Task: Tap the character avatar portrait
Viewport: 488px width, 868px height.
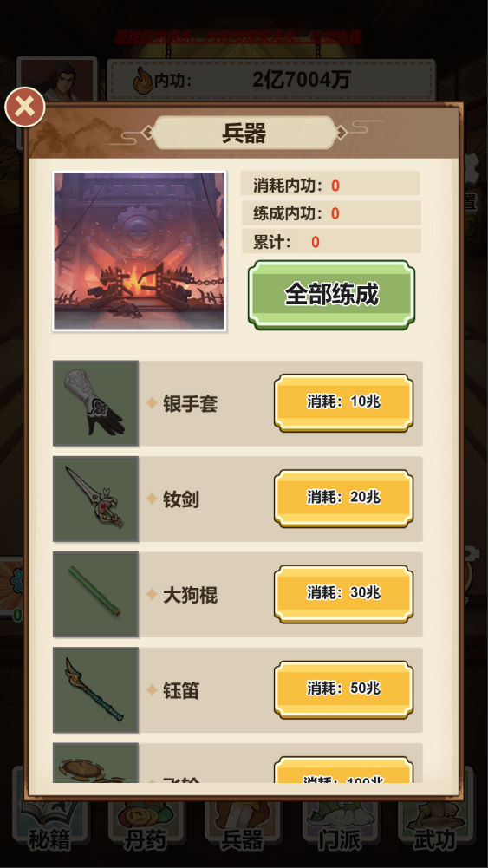Action: pyautogui.click(x=58, y=80)
